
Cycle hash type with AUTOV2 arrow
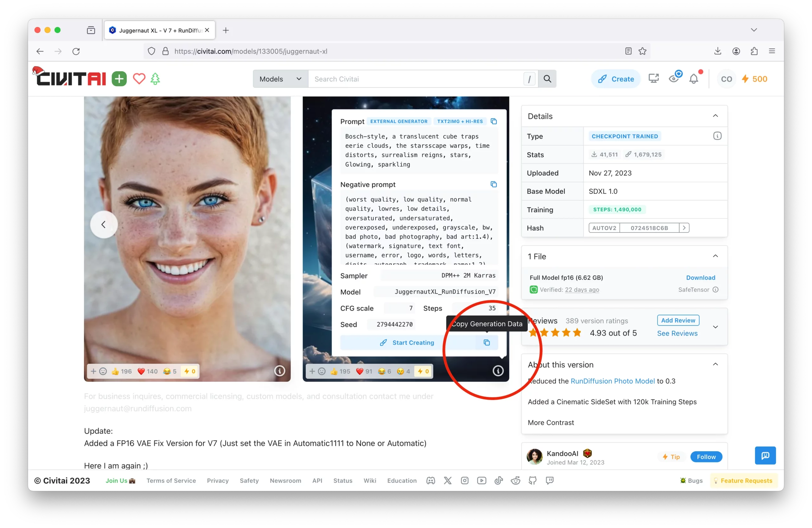[684, 228]
